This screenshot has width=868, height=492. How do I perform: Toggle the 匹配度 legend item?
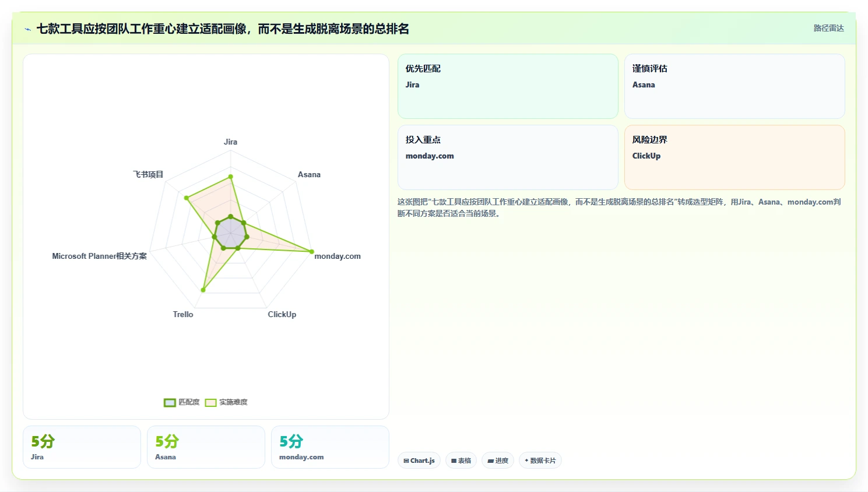(x=182, y=402)
